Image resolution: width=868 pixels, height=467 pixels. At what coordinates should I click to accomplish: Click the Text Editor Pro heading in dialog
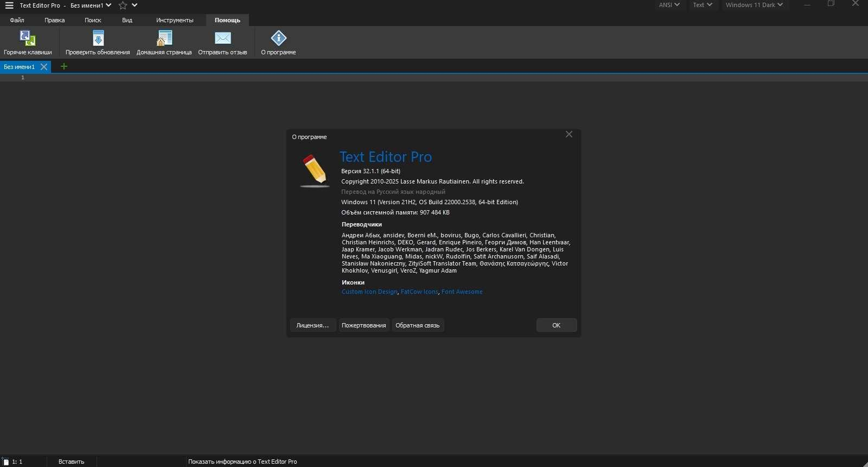click(386, 157)
